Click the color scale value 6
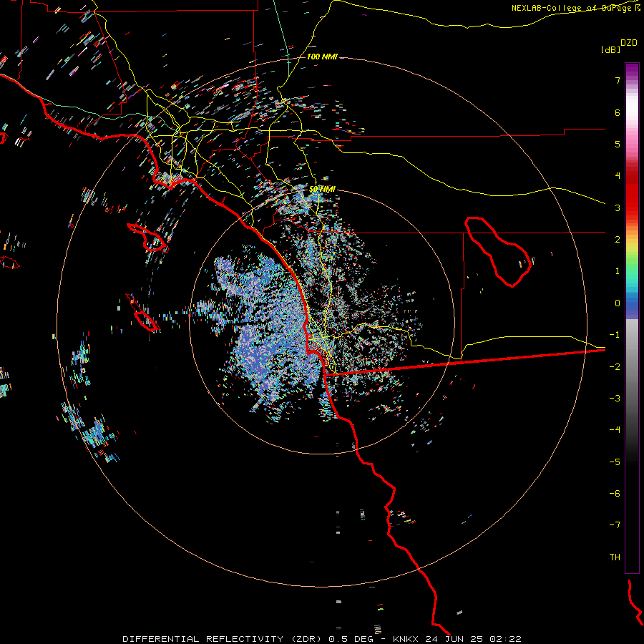This screenshot has height=644, width=644. point(618,112)
